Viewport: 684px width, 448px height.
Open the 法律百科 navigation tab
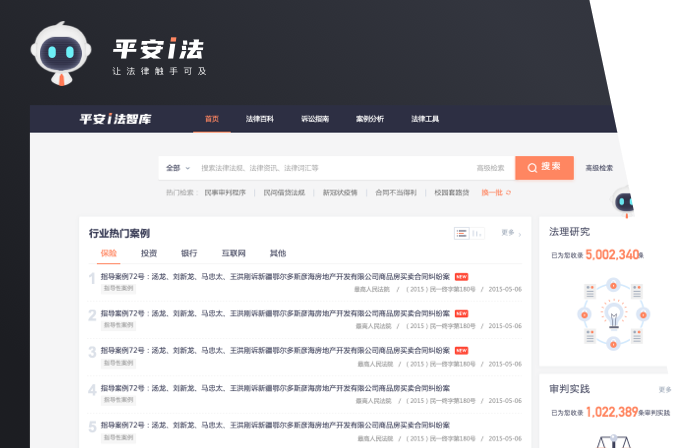(260, 119)
